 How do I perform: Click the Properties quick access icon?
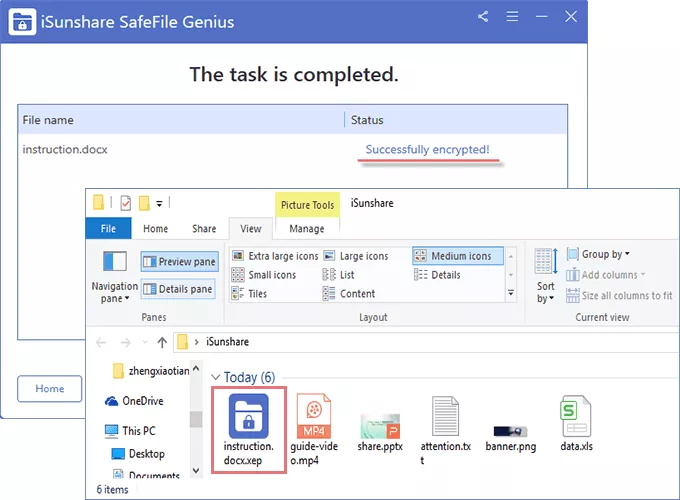pyautogui.click(x=125, y=203)
